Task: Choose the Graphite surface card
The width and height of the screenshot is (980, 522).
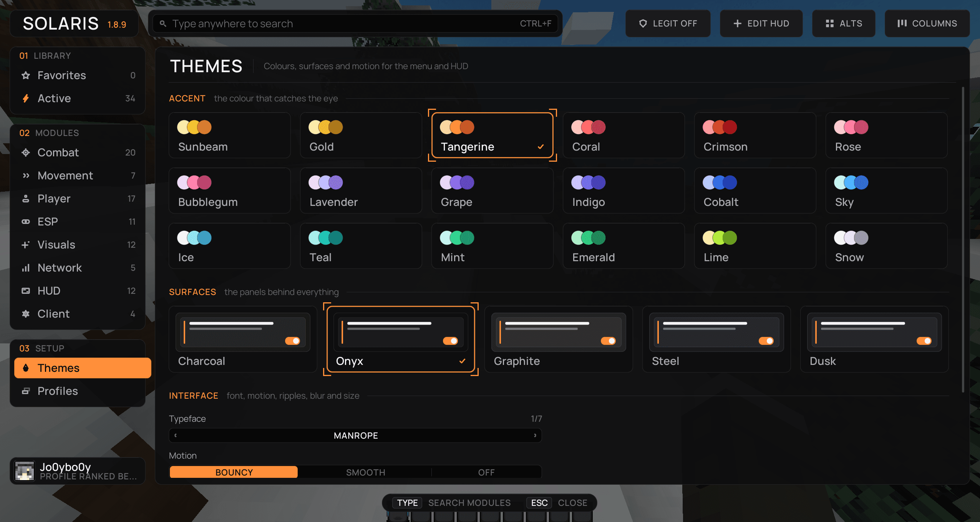Action: (558, 339)
